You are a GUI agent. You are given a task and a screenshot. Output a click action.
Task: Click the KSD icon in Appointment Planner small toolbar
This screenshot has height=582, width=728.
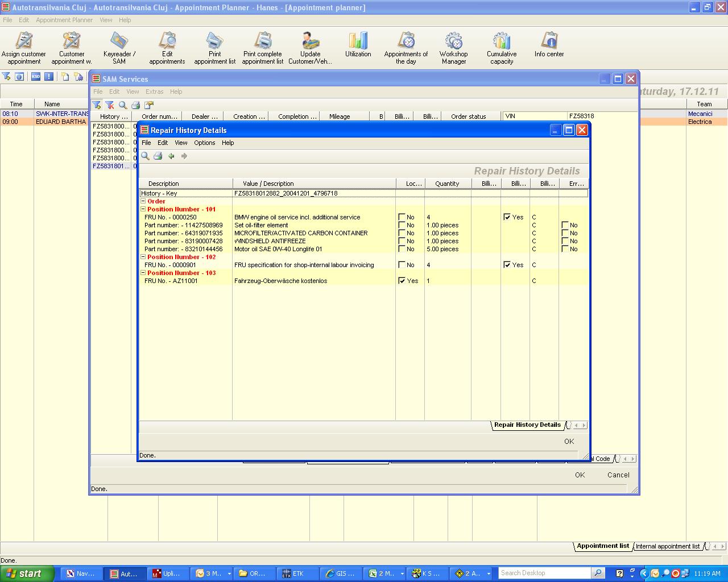point(36,76)
